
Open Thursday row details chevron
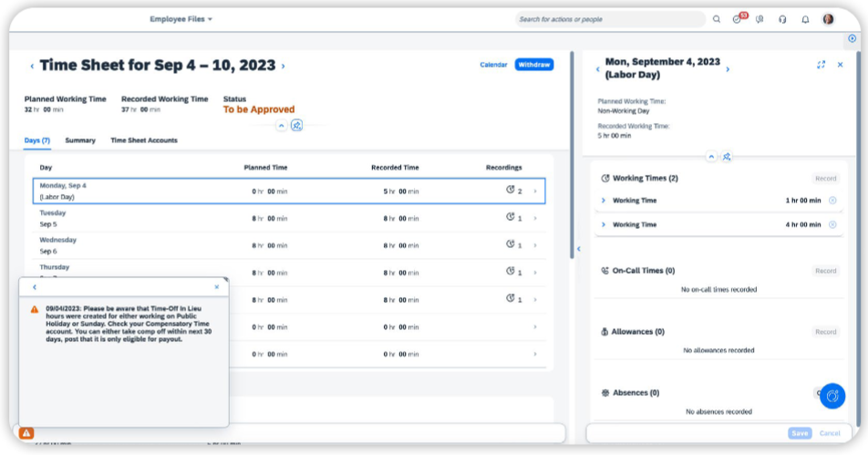tap(534, 273)
